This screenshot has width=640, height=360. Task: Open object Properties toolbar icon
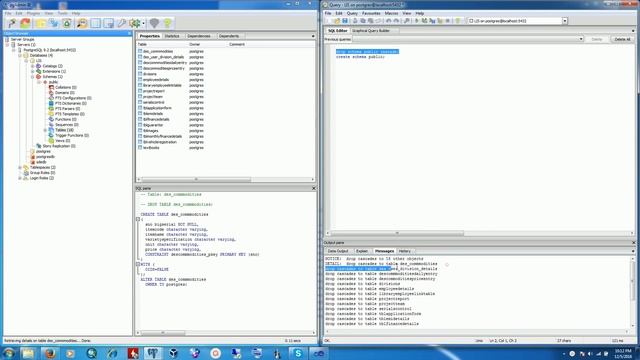point(40,23)
